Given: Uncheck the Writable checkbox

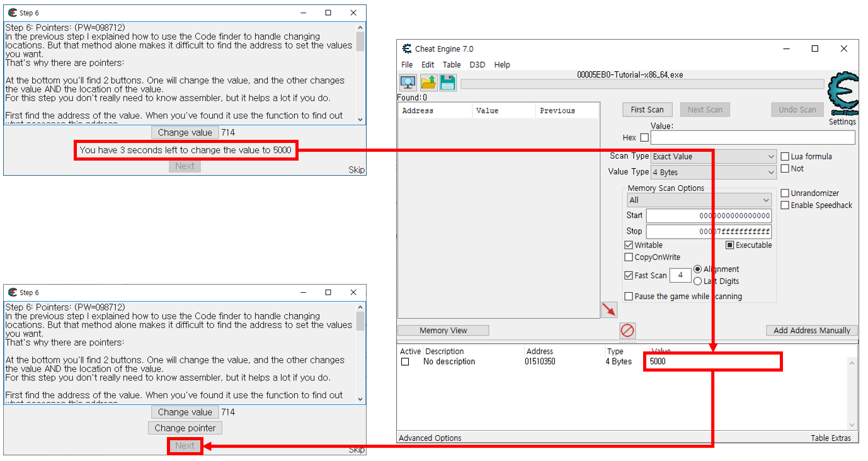Looking at the screenshot, I should tap(629, 245).
